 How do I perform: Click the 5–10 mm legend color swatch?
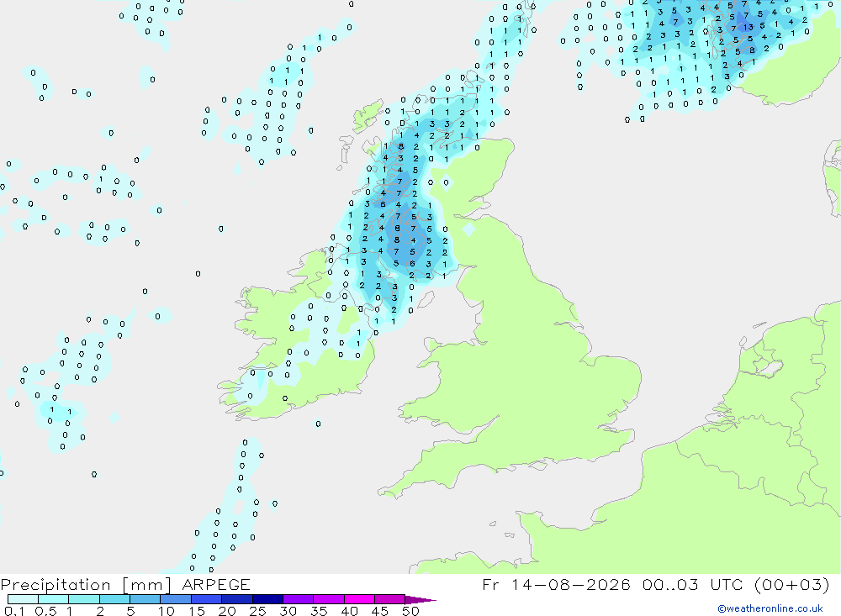coord(145,599)
